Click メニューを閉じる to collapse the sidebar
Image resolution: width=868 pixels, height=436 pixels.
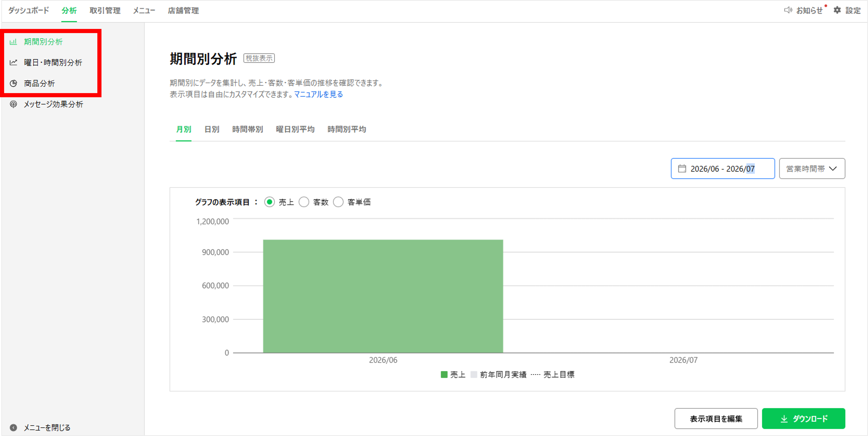pyautogui.click(x=47, y=427)
